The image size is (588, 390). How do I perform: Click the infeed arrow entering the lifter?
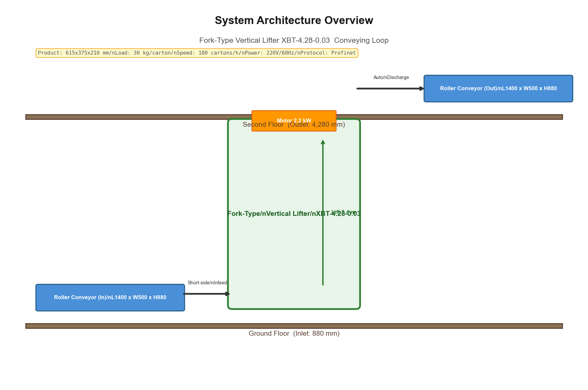point(207,294)
